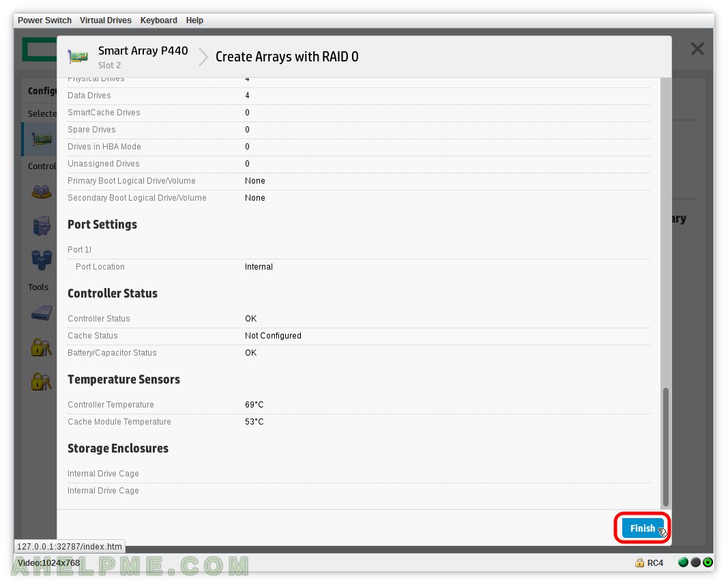
Task: Click 'Video:1024x768' status text
Action: (x=48, y=563)
